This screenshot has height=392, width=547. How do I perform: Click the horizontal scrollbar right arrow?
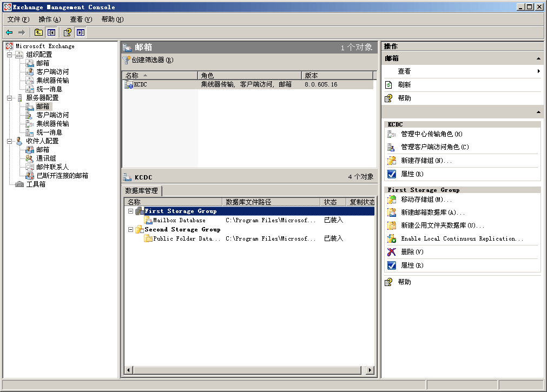pos(370,370)
